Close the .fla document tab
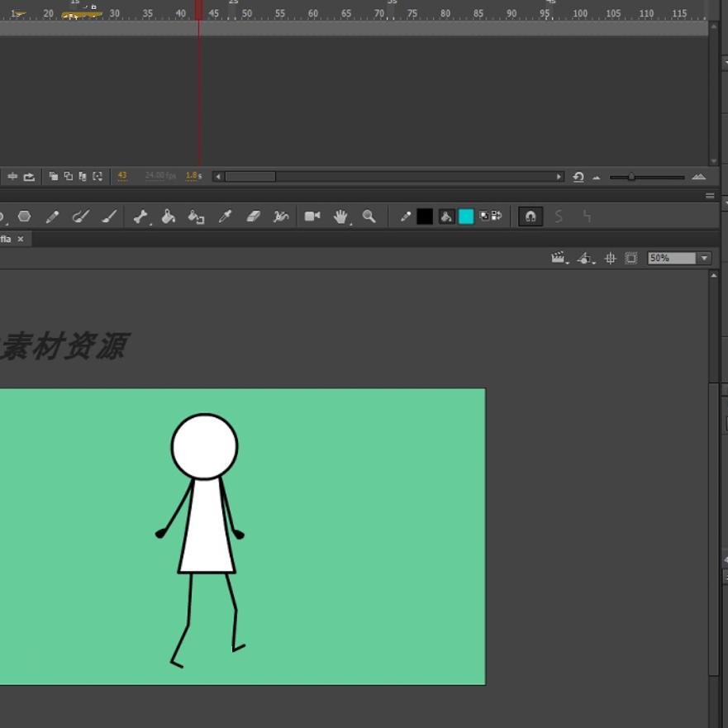This screenshot has width=728, height=728. (x=21, y=239)
